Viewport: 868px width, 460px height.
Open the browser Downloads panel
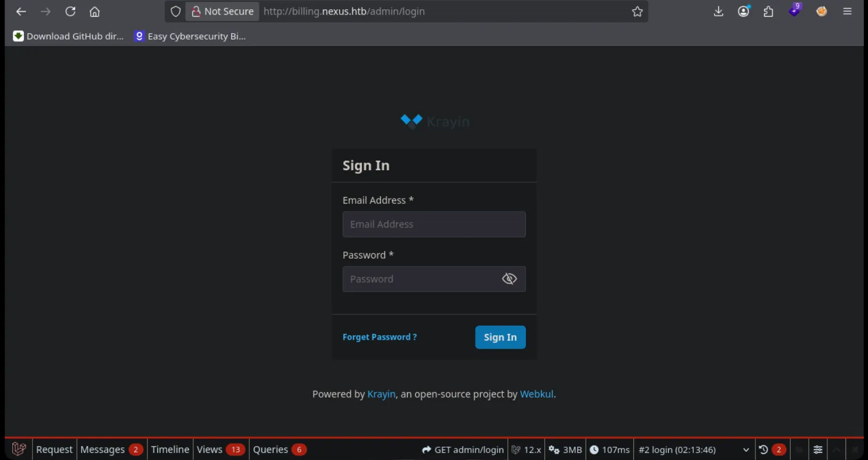tap(718, 12)
